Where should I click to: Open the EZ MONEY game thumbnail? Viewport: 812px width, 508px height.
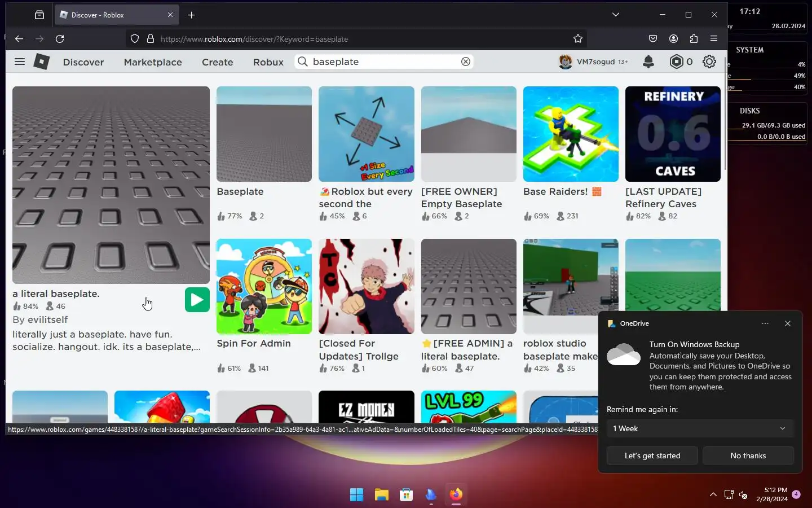[x=367, y=406]
